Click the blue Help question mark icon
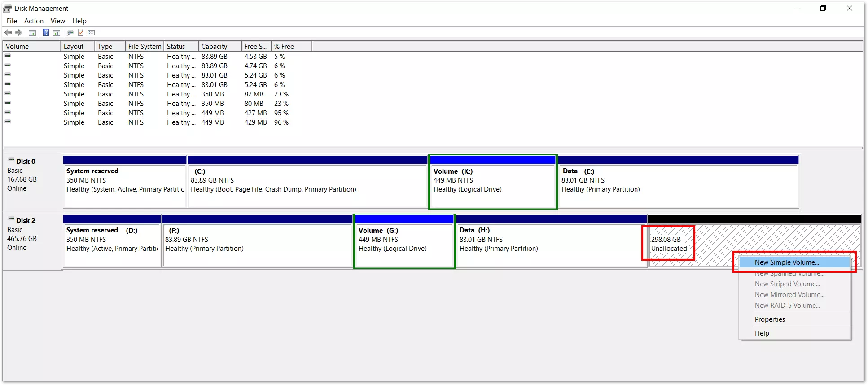Image resolution: width=868 pixels, height=385 pixels. 46,33
